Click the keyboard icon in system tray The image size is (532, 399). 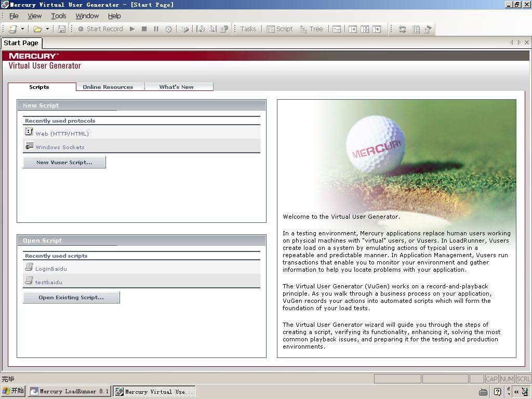pos(483,392)
